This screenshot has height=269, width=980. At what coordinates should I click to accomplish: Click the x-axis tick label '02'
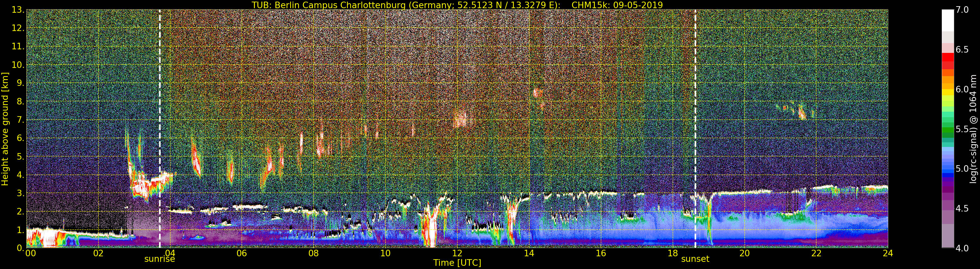98,253
